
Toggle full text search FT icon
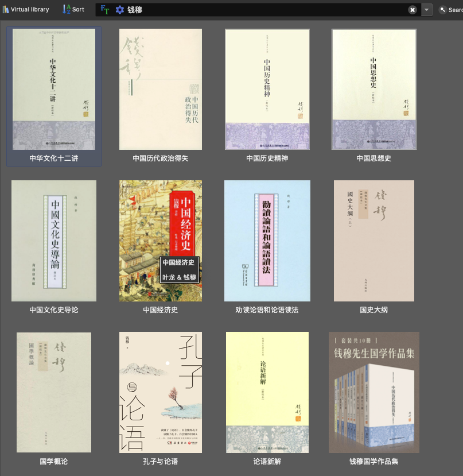coord(104,10)
